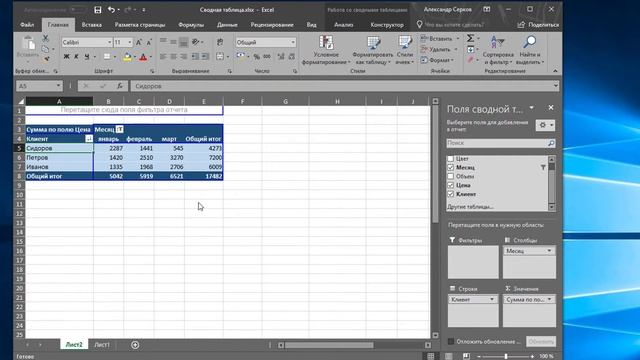This screenshot has height=360, width=640.
Task: Click the Другие таблицы link
Action: point(470,207)
